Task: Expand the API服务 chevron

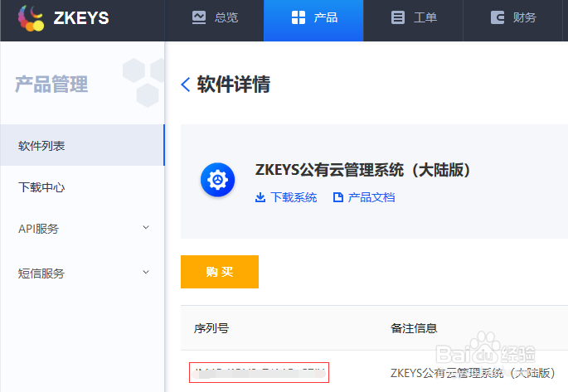Action: pos(146,227)
